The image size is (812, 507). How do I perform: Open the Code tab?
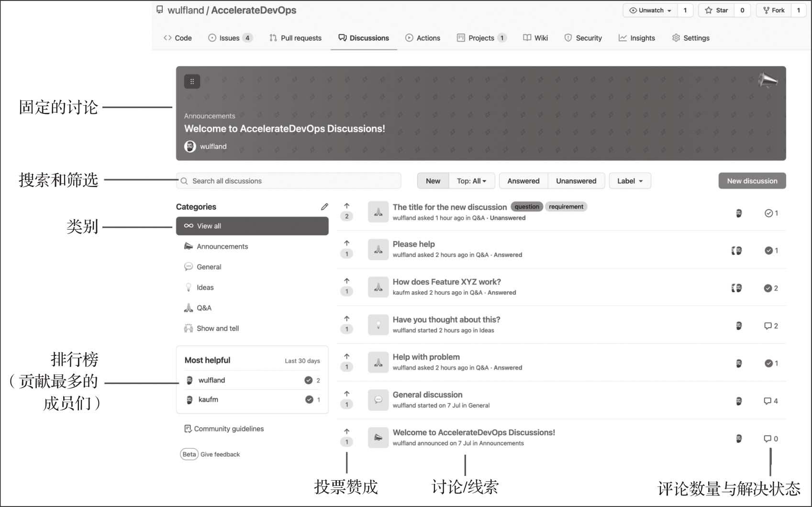(178, 38)
